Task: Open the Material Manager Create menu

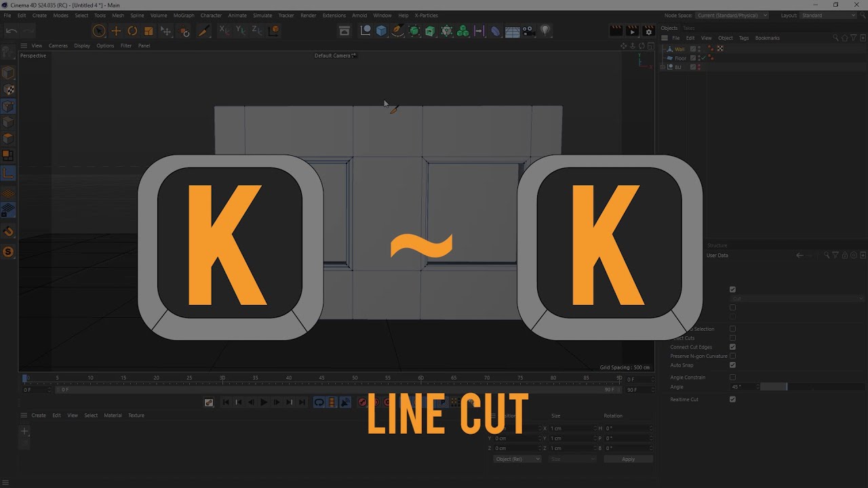Action: 39,415
